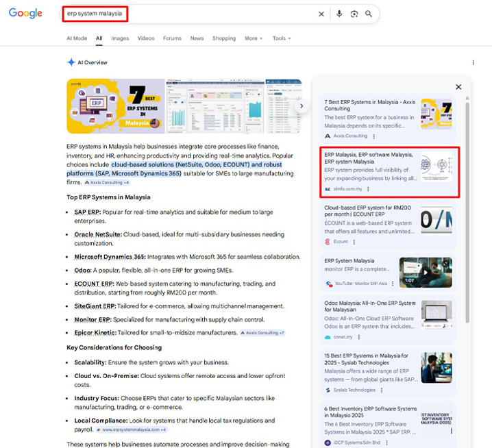Close the sources side panel
Screen dimensions: 492x448
pos(458,87)
